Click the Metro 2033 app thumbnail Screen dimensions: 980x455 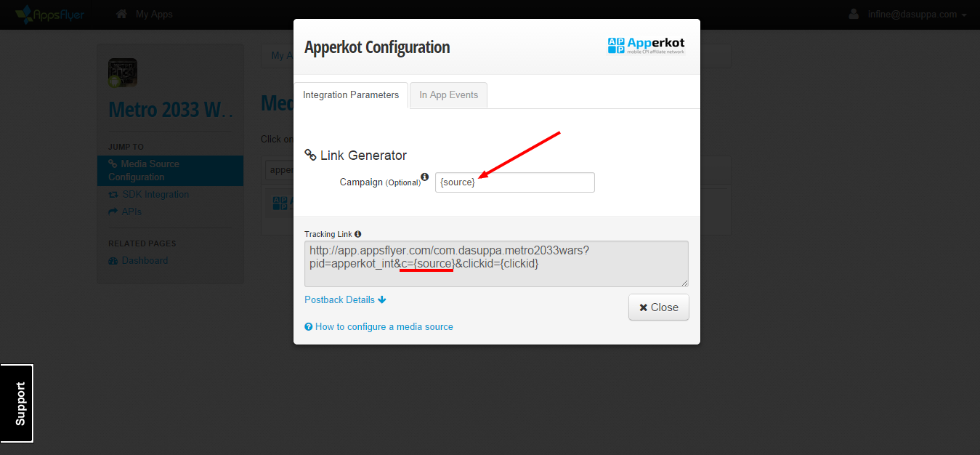click(x=123, y=73)
